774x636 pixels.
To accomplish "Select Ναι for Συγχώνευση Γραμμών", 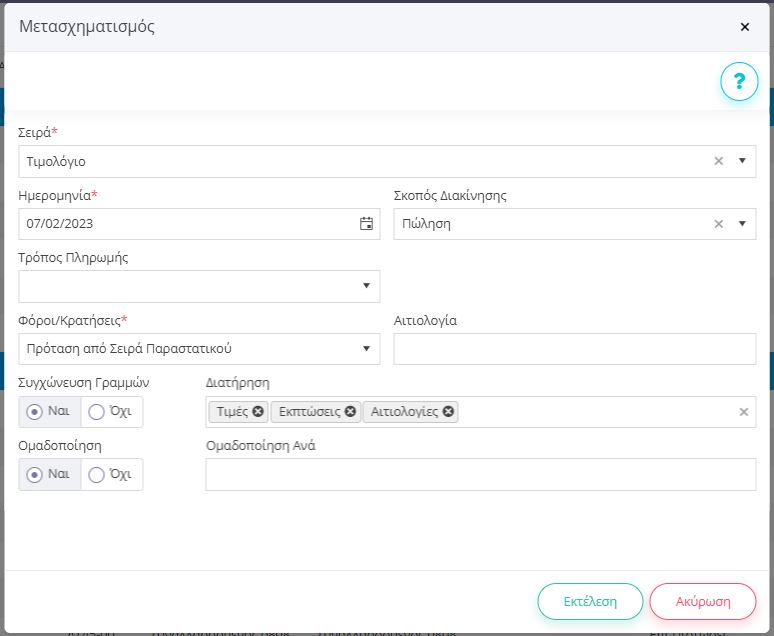I will pyautogui.click(x=35, y=412).
